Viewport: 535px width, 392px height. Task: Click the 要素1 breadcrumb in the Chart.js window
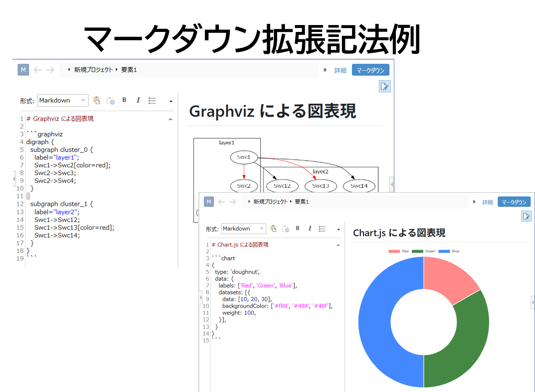pos(302,202)
